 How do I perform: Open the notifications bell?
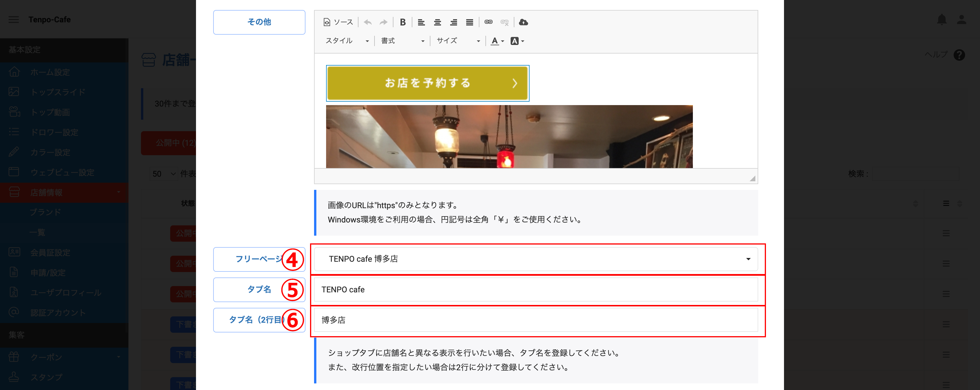[942, 19]
